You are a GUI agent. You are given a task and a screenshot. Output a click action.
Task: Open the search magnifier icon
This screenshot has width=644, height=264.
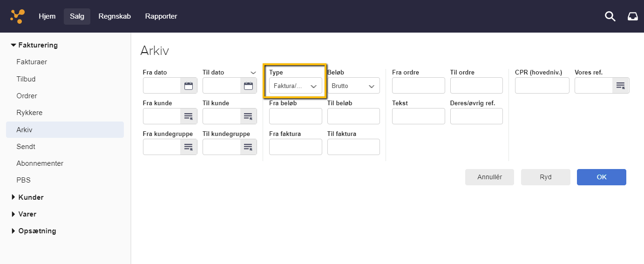[x=610, y=16]
